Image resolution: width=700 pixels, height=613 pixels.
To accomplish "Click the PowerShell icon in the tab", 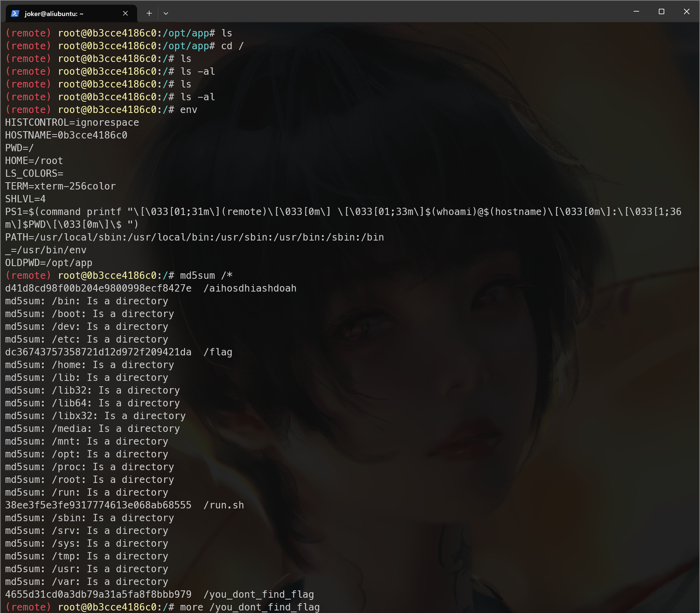I will [x=15, y=13].
